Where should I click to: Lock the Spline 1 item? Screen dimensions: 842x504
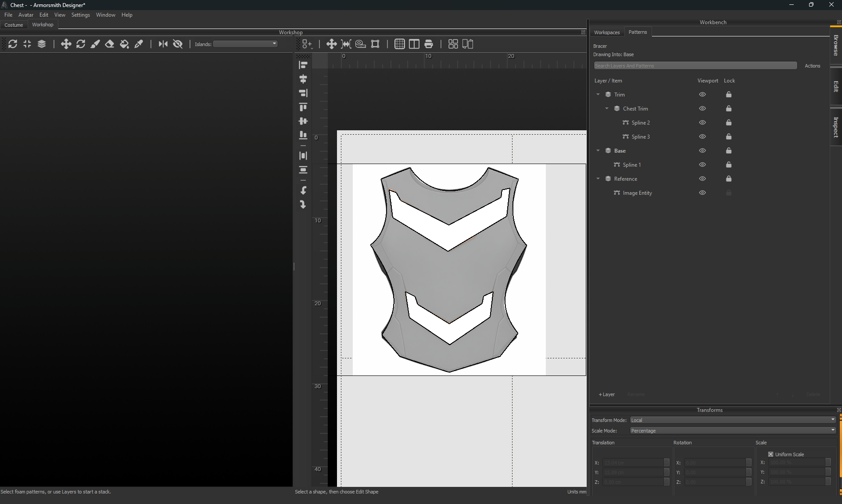[x=729, y=165]
